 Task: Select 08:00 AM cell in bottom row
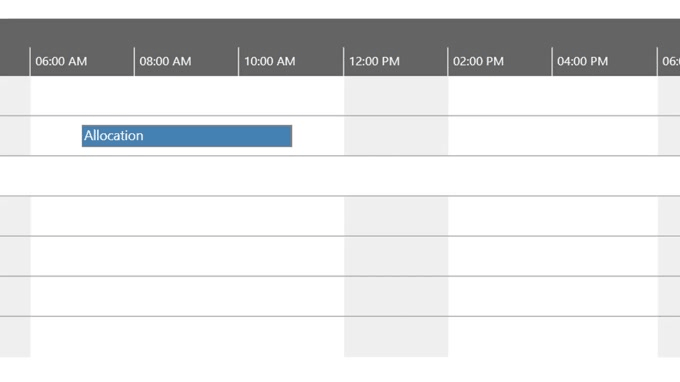point(186,337)
